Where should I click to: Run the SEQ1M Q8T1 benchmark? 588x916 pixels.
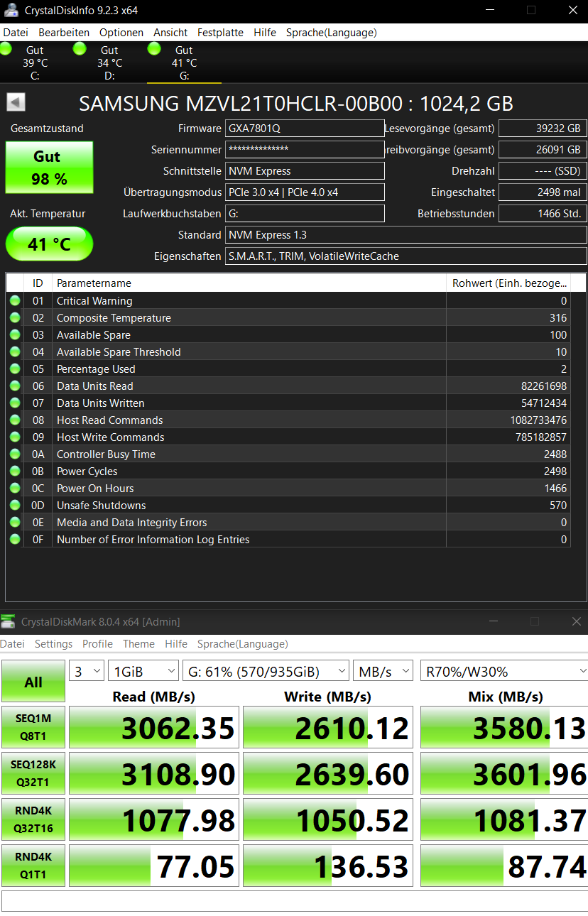coord(33,727)
